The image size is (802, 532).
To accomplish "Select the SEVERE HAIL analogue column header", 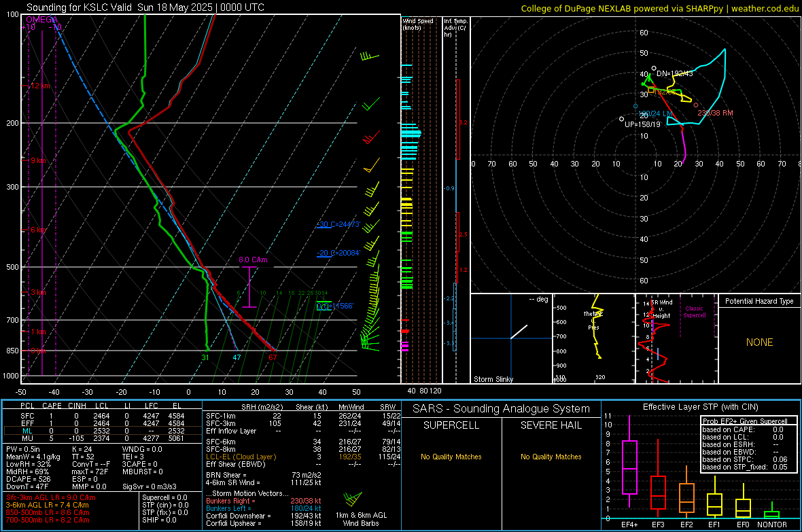I will pyautogui.click(x=551, y=425).
